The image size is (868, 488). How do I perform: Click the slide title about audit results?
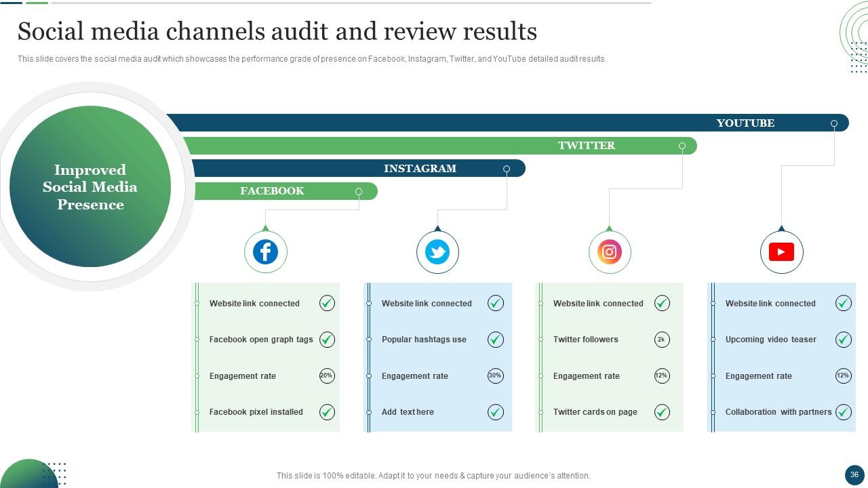pyautogui.click(x=277, y=31)
